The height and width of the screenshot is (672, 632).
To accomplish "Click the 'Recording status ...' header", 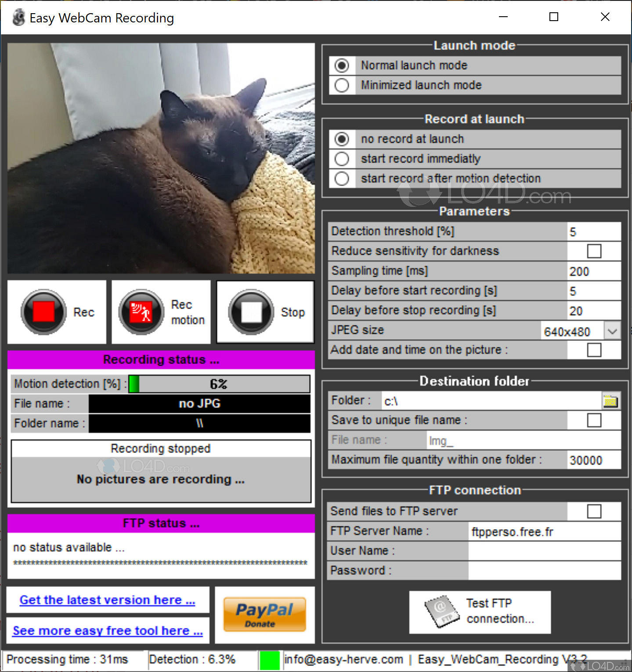I will (x=161, y=360).
